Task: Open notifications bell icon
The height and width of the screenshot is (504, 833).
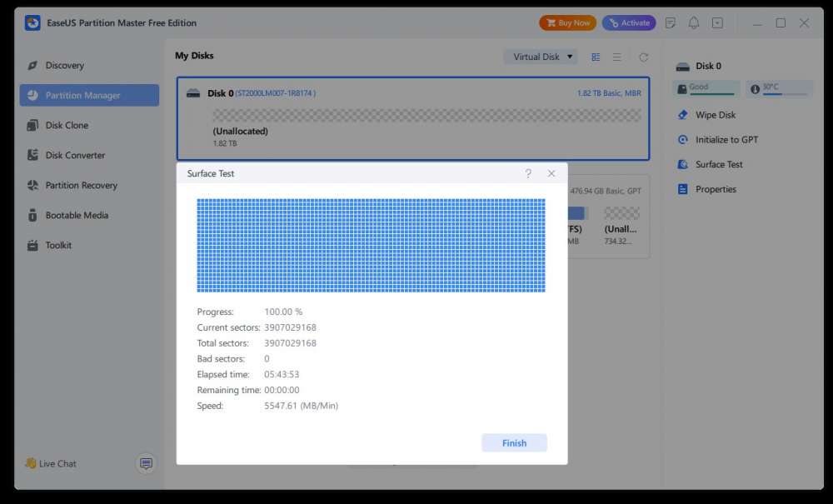Action: pos(694,22)
